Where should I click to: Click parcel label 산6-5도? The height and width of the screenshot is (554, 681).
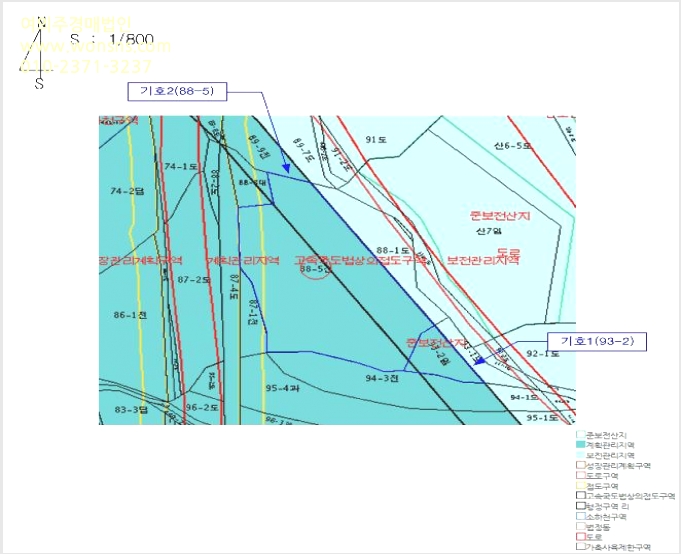pyautogui.click(x=513, y=145)
